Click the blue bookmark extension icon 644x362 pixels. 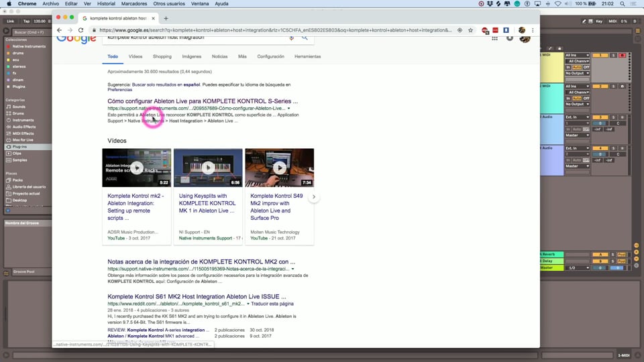pos(506,30)
